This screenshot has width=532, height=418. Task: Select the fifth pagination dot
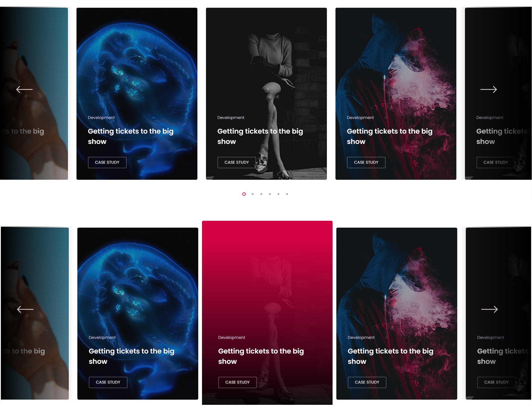278,194
